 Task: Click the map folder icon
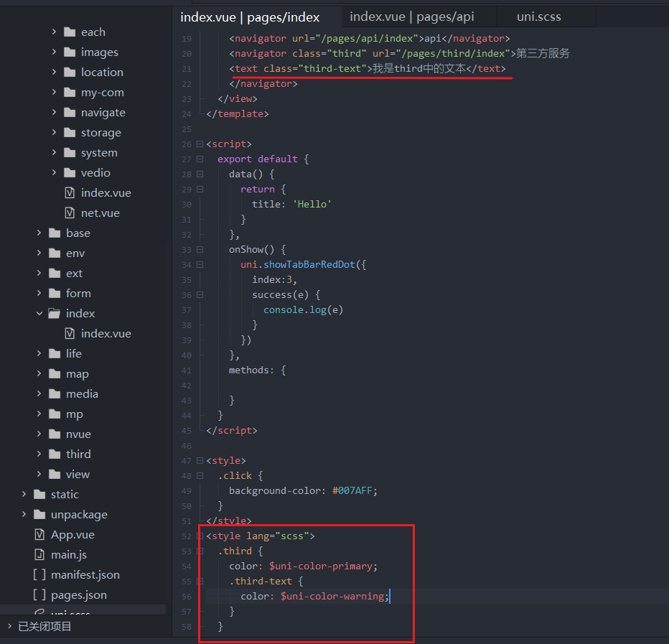click(55, 373)
